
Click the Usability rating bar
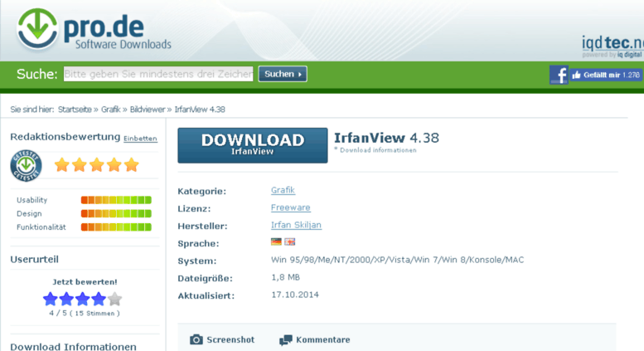click(x=116, y=200)
